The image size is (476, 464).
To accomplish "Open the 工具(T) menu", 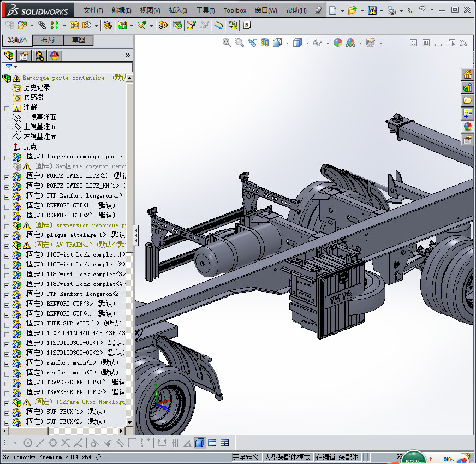I will 205,10.
